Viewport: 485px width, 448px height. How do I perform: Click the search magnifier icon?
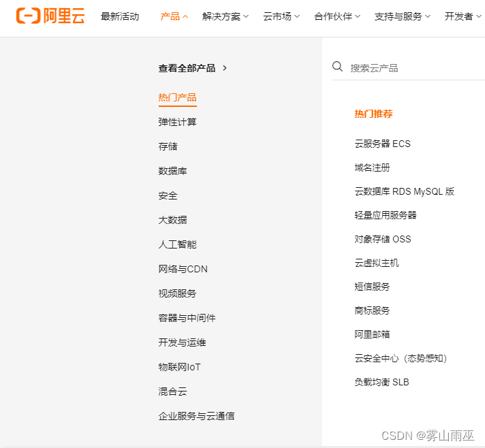tap(337, 67)
